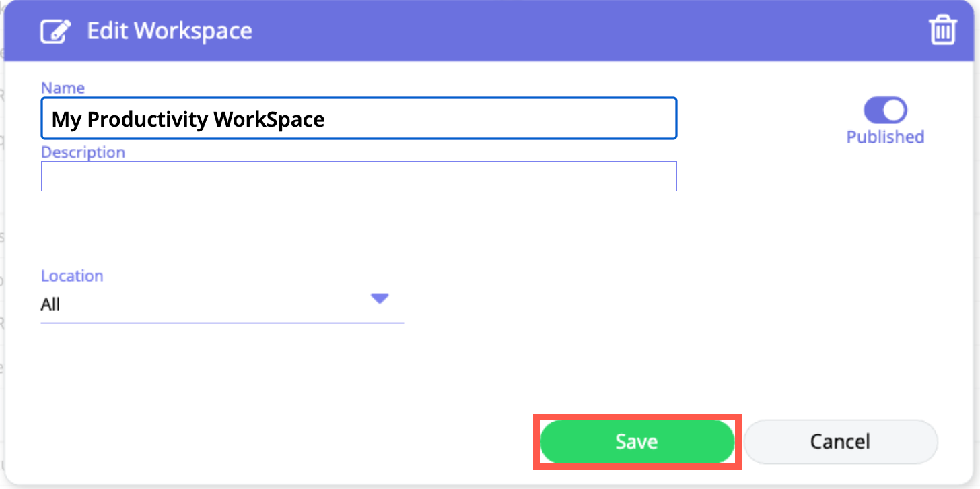The width and height of the screenshot is (980, 489).
Task: Click the underline of the Location selector
Action: coord(222,322)
